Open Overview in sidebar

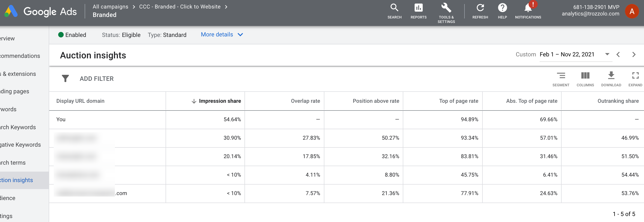click(x=7, y=38)
